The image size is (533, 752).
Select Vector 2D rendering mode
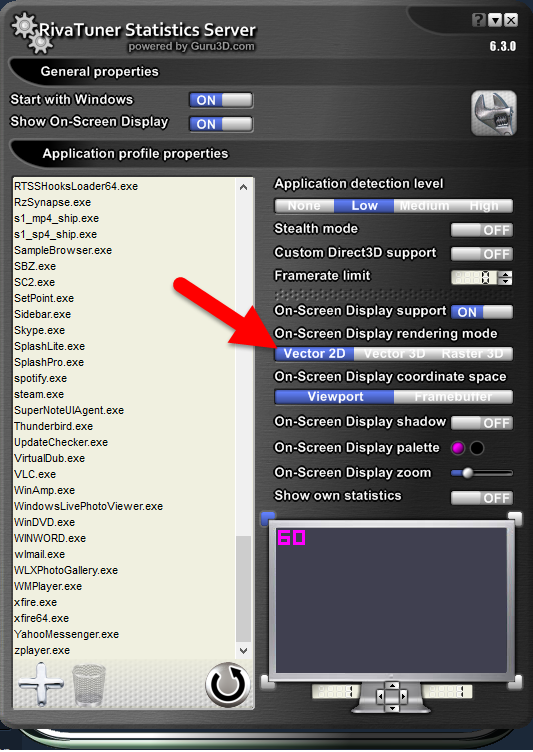point(314,353)
